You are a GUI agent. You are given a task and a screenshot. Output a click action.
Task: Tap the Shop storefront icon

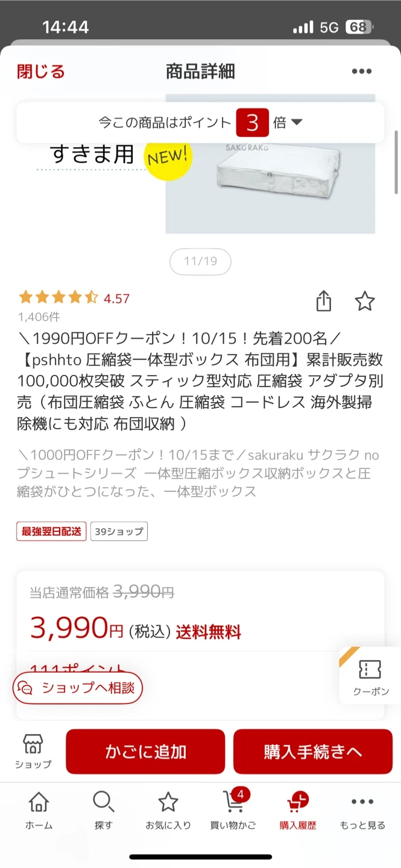33,750
